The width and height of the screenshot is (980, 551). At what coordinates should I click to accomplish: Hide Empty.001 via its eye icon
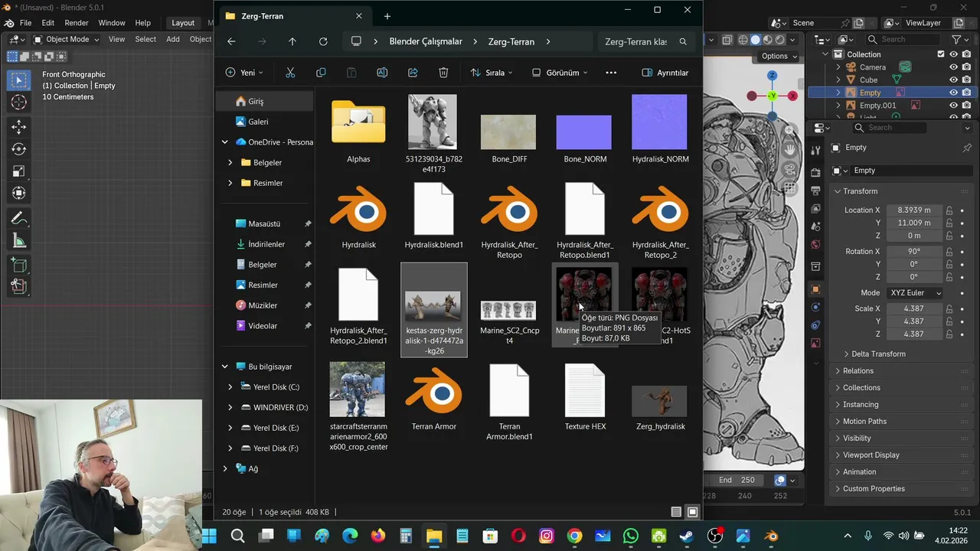(x=954, y=106)
